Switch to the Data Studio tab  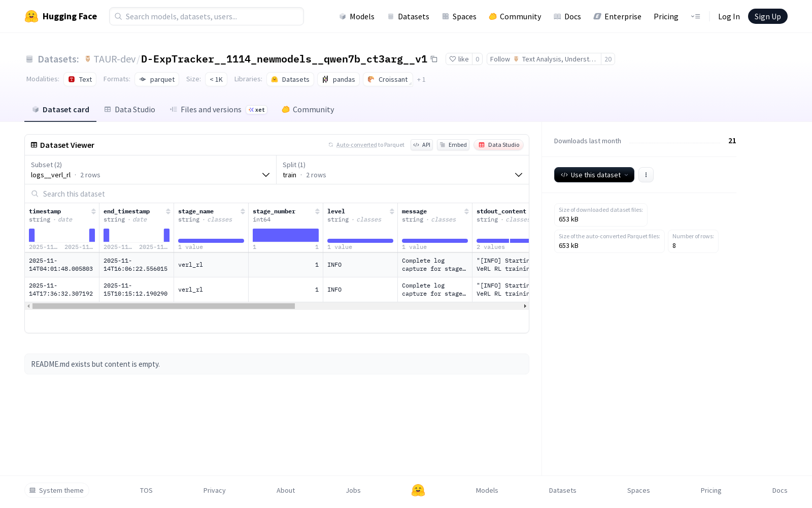coord(129,110)
